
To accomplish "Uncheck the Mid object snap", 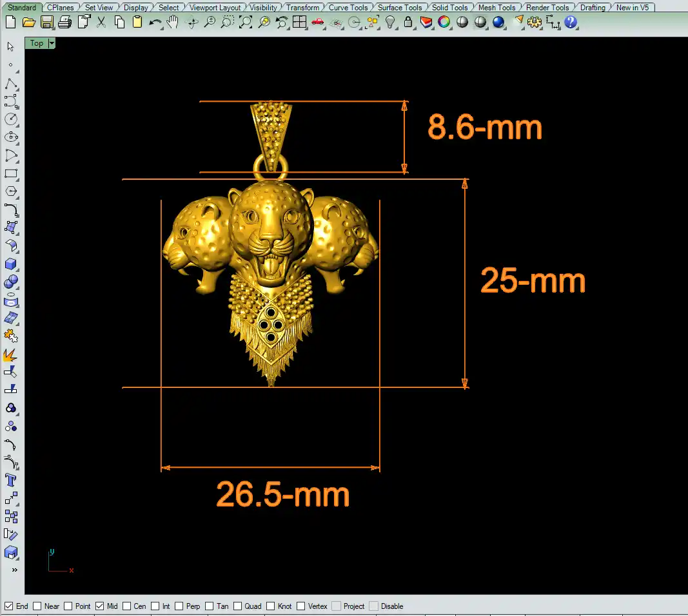I will click(x=99, y=606).
